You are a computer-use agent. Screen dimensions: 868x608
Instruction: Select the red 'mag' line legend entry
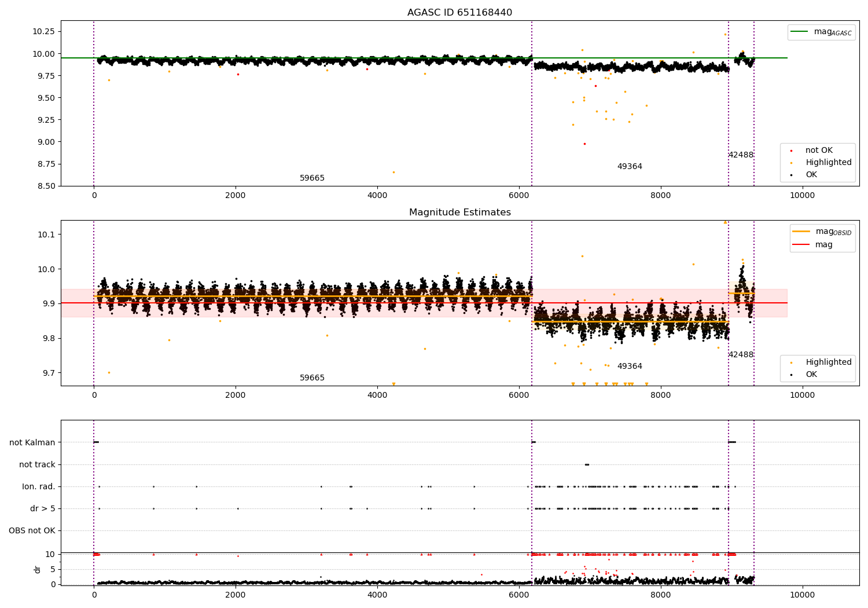[812, 245]
